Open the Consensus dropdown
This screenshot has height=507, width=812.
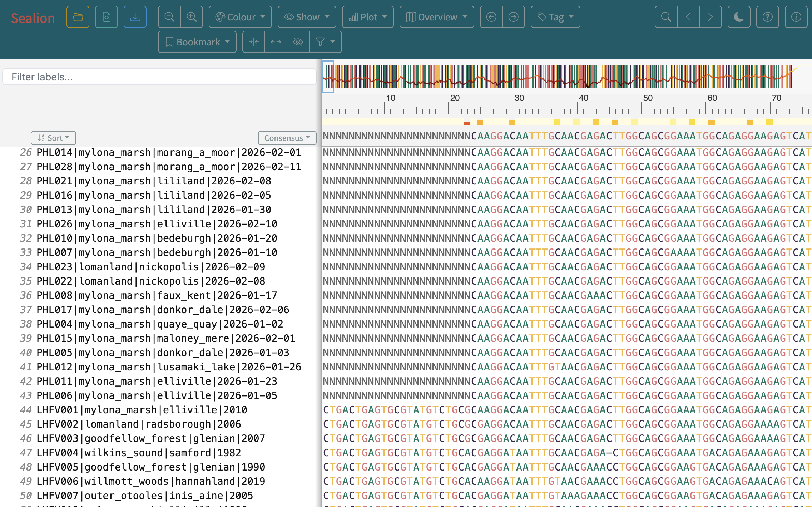click(x=287, y=138)
